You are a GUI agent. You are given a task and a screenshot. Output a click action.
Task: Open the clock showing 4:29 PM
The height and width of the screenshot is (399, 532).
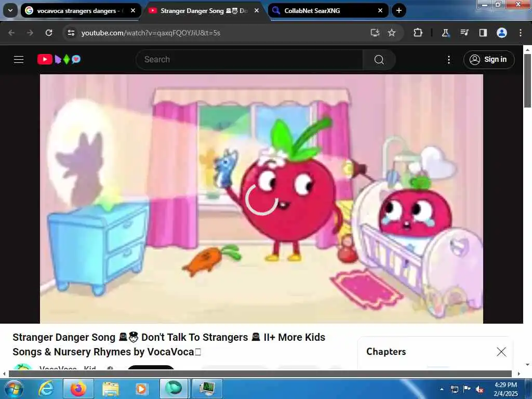506,389
